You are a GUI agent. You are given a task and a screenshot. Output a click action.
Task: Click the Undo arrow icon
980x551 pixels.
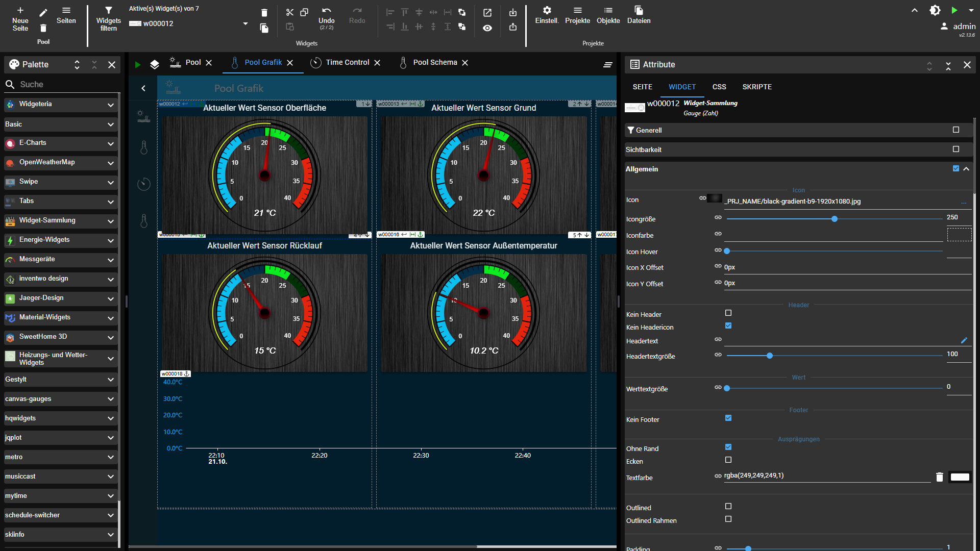[326, 11]
